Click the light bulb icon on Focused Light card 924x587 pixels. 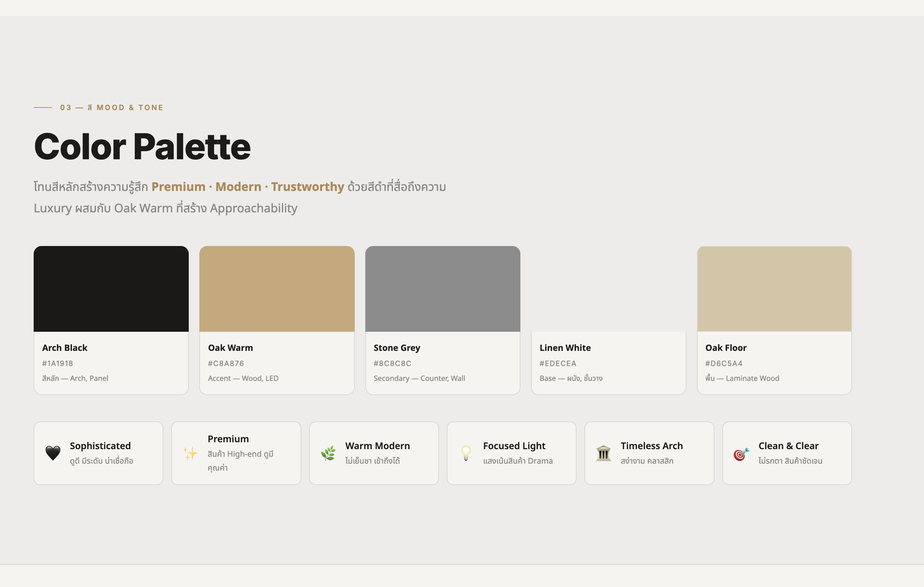coord(466,453)
